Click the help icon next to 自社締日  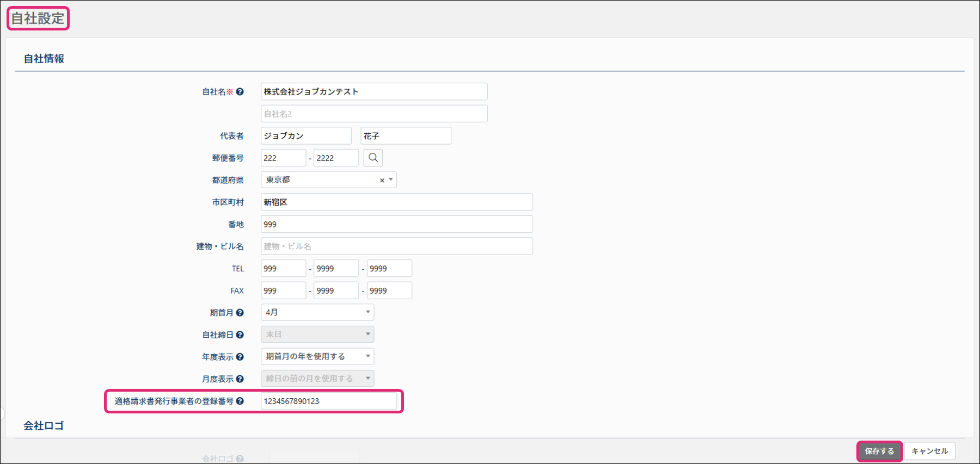[x=240, y=335]
